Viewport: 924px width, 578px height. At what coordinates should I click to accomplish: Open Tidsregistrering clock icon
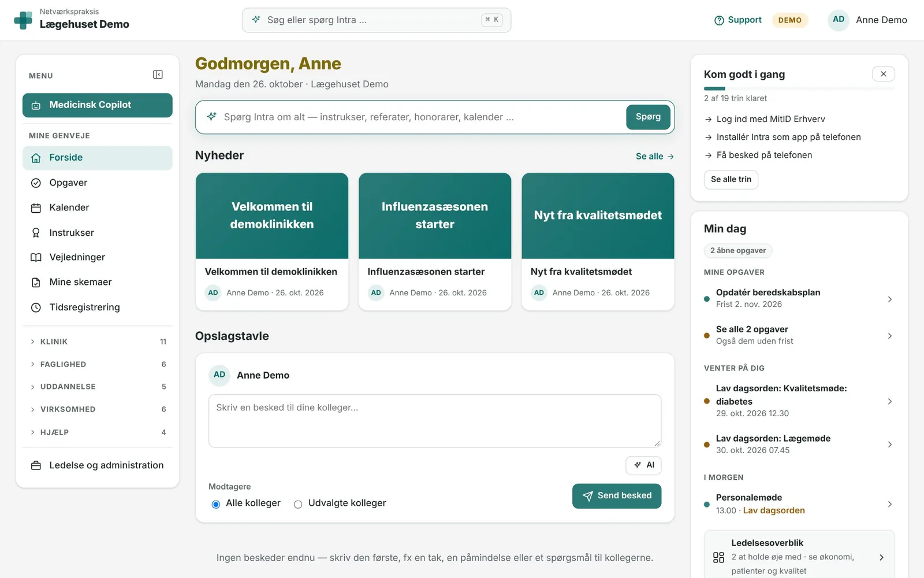[x=36, y=307]
